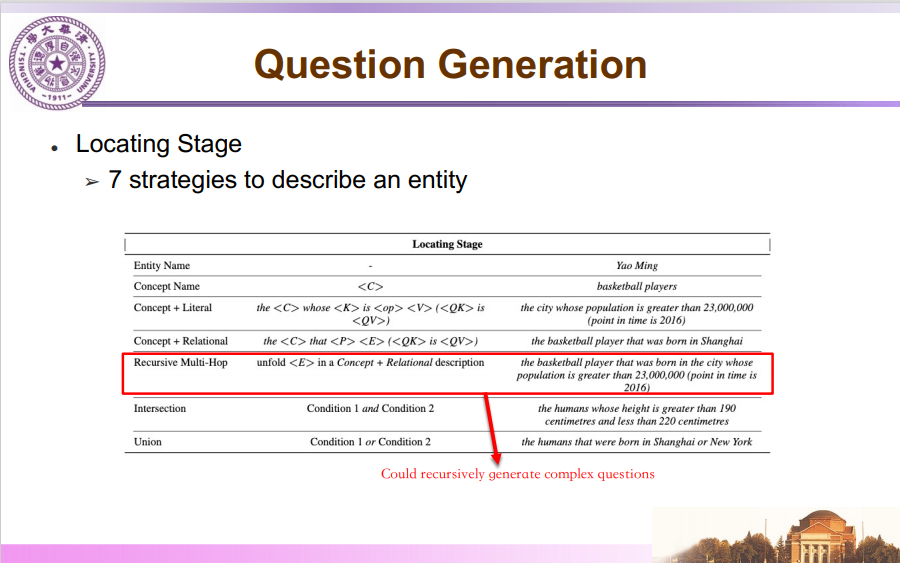Click Condition 1 or Condition 2 cell

[370, 441]
